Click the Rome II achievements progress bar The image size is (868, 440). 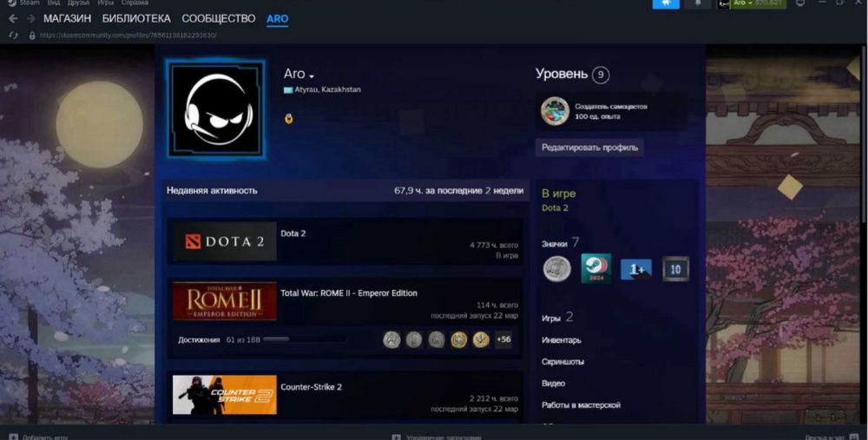click(x=305, y=339)
